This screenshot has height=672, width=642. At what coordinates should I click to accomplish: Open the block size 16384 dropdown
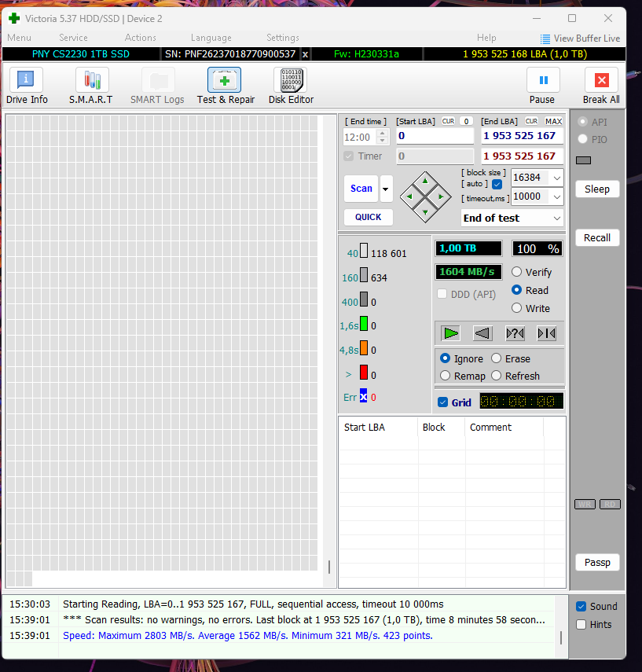556,178
